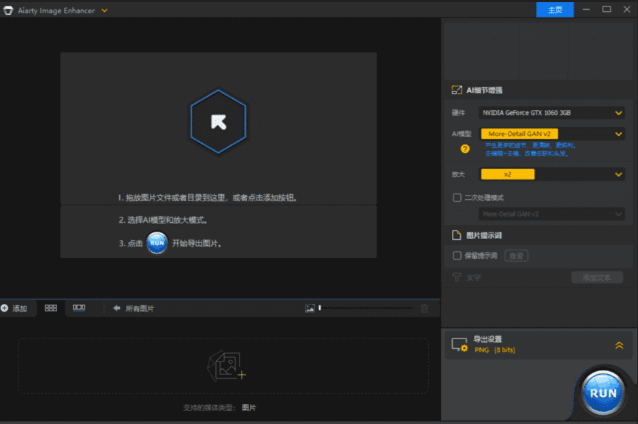Open the x2 upscale factor dropdown
This screenshot has height=424, width=638.
[552, 174]
